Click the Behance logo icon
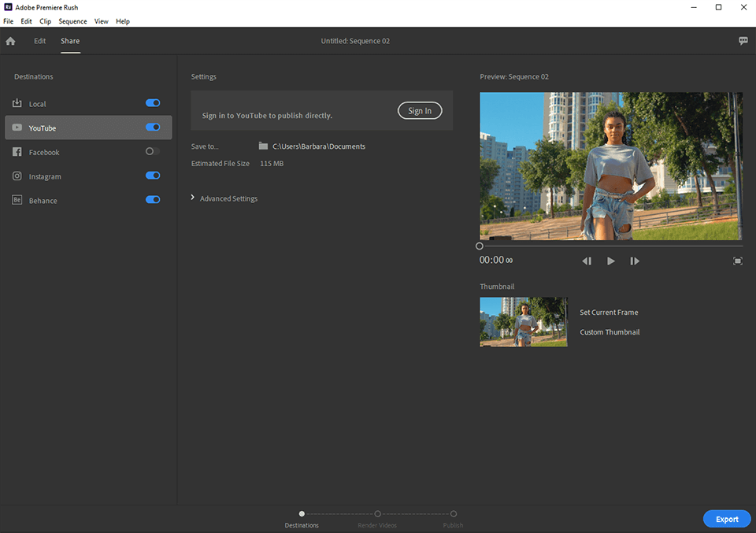The width and height of the screenshot is (756, 533). pyautogui.click(x=17, y=200)
